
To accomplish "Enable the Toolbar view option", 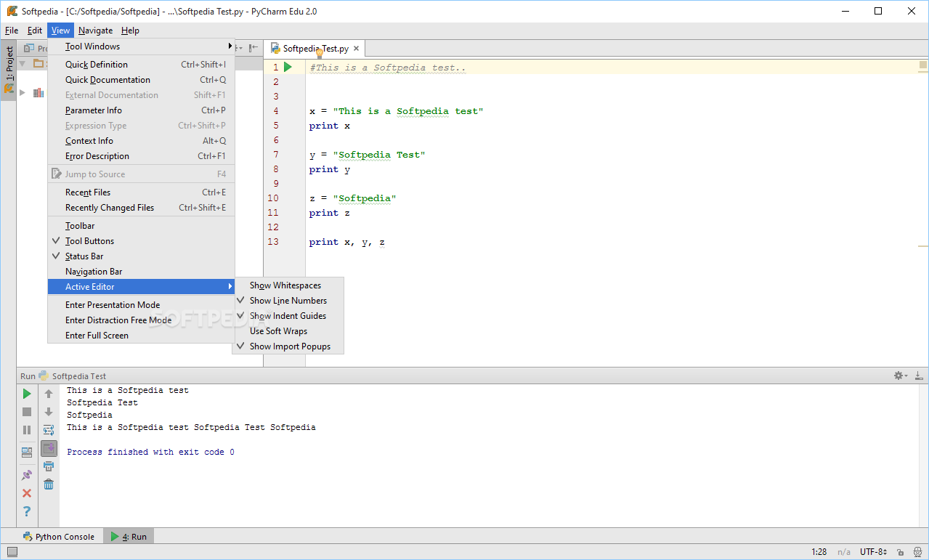I will click(141, 226).
